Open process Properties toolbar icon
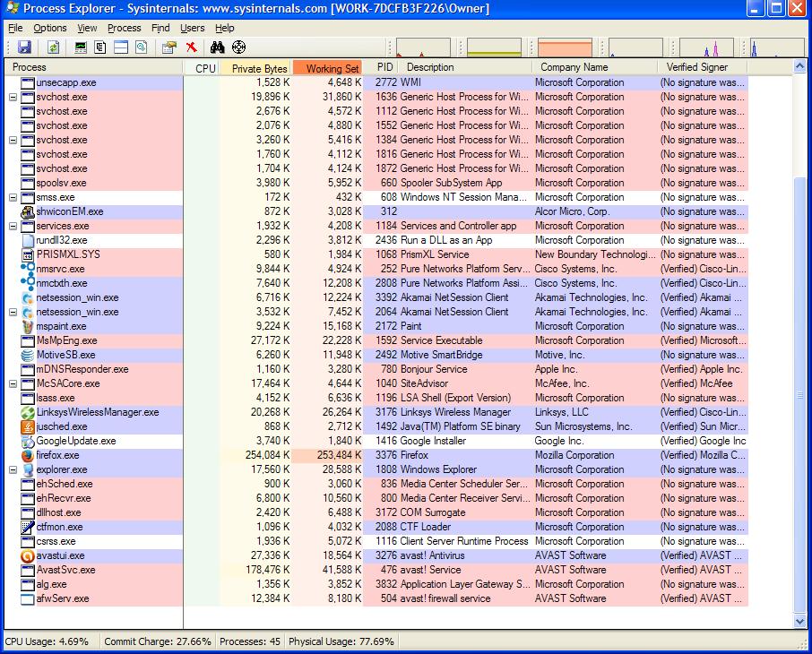The height and width of the screenshot is (654, 812). tap(168, 47)
